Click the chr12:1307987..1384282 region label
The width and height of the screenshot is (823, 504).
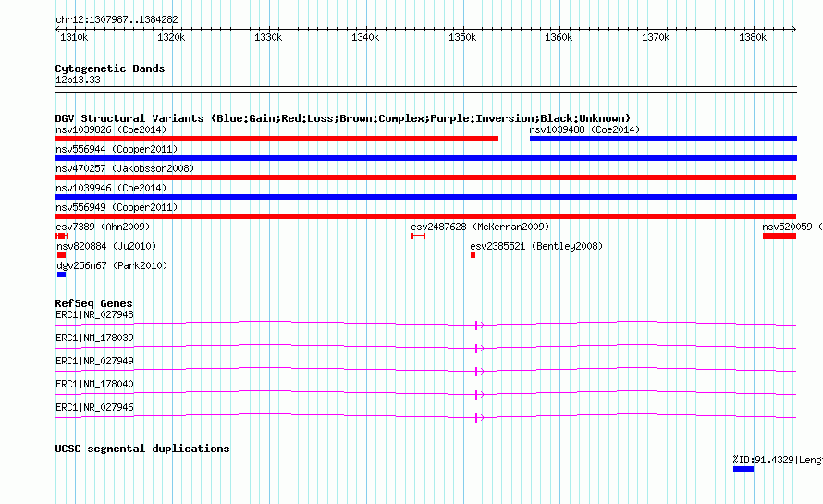tap(117, 19)
